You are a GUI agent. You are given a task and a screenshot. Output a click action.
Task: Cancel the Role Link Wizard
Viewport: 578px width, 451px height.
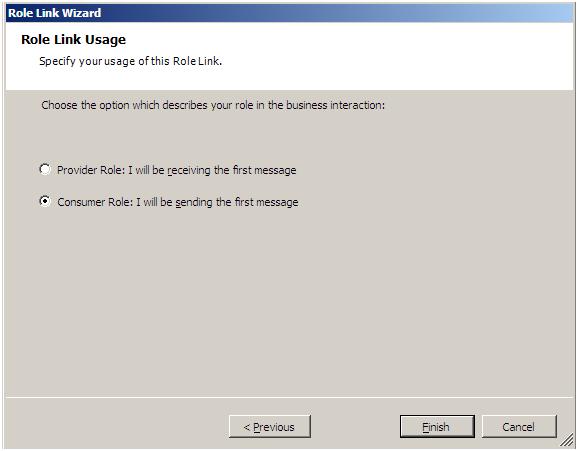point(519,427)
